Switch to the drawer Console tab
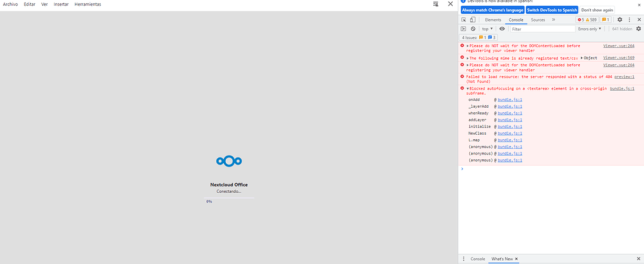The height and width of the screenshot is (264, 644). pyautogui.click(x=478, y=259)
